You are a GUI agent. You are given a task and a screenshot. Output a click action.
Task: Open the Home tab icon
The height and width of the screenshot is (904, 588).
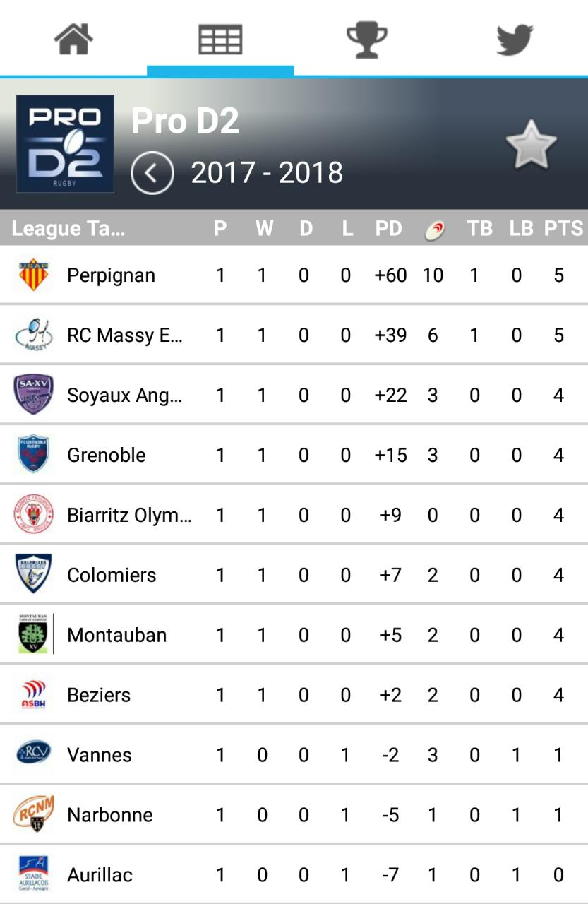[x=73, y=39]
